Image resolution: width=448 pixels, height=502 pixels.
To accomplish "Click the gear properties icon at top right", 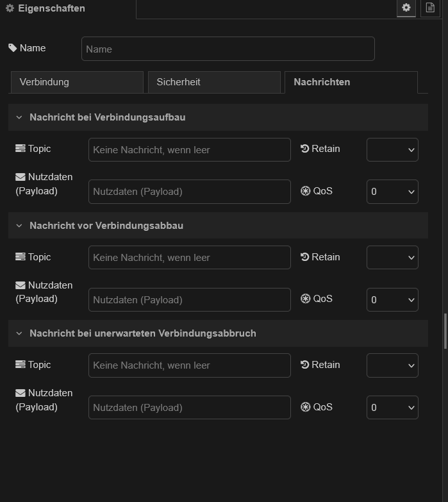I will pyautogui.click(x=406, y=8).
